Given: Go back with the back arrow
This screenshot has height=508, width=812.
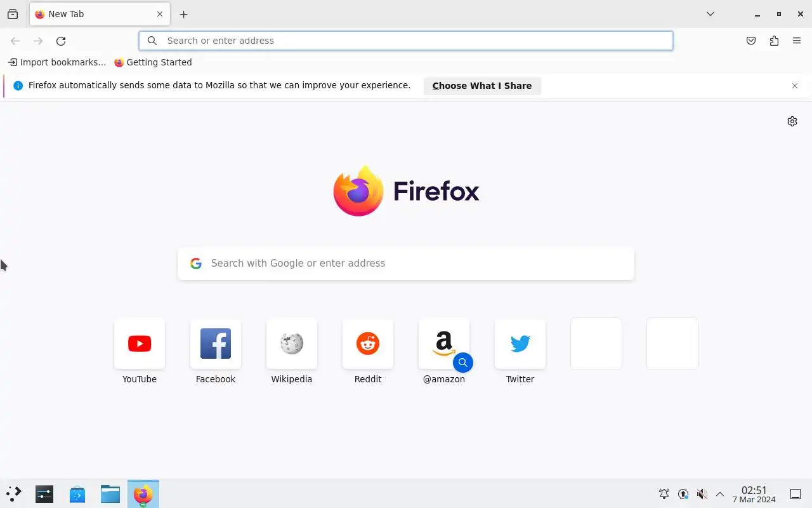Looking at the screenshot, I should pos(15,41).
